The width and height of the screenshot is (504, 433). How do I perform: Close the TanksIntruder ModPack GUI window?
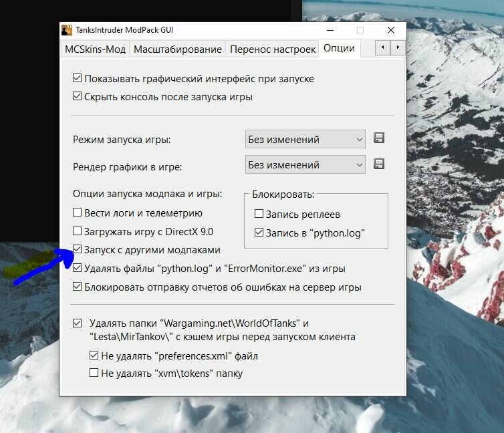point(391,30)
